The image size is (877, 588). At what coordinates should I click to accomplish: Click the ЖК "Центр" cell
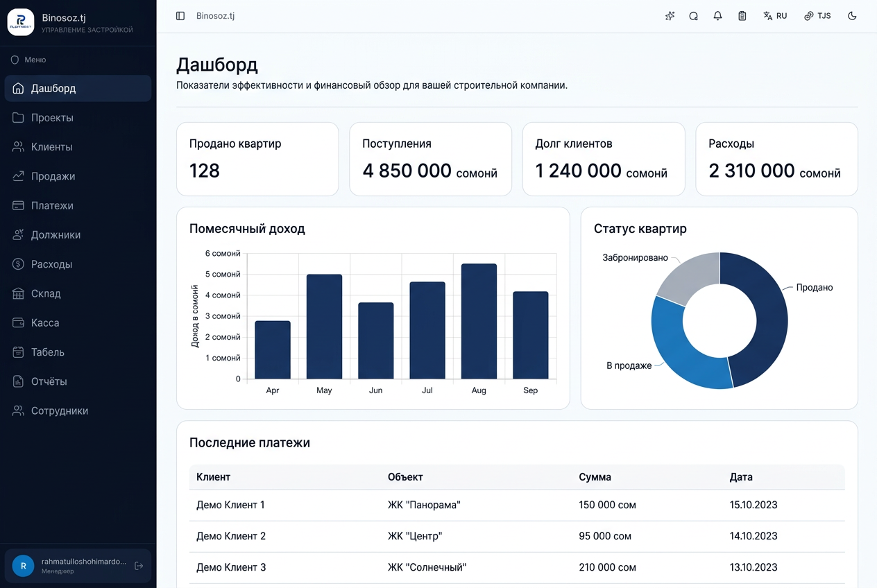pyautogui.click(x=415, y=536)
